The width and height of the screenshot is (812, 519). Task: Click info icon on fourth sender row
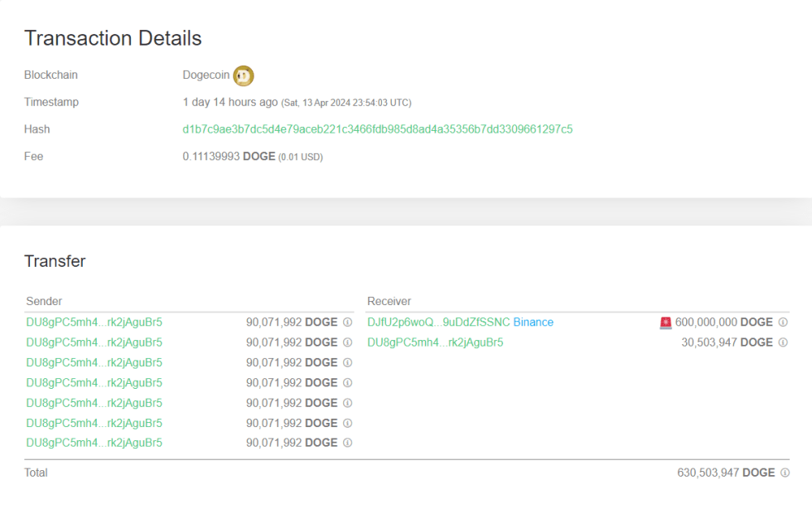[x=347, y=382]
